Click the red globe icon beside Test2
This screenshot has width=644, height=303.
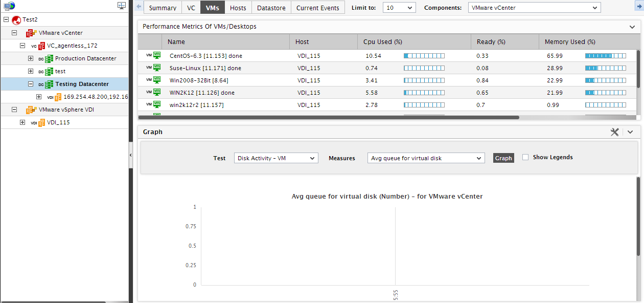click(16, 19)
